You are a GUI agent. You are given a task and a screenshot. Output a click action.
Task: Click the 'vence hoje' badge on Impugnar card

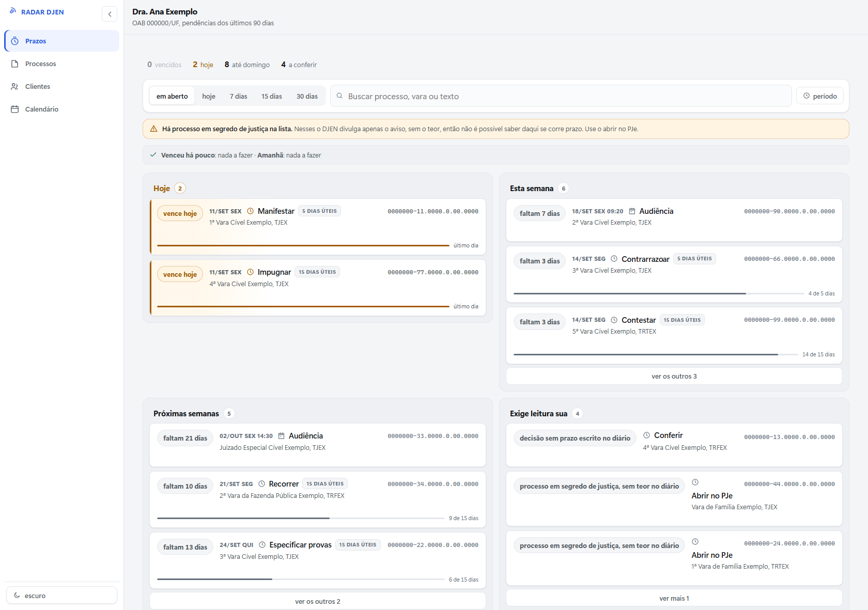180,274
